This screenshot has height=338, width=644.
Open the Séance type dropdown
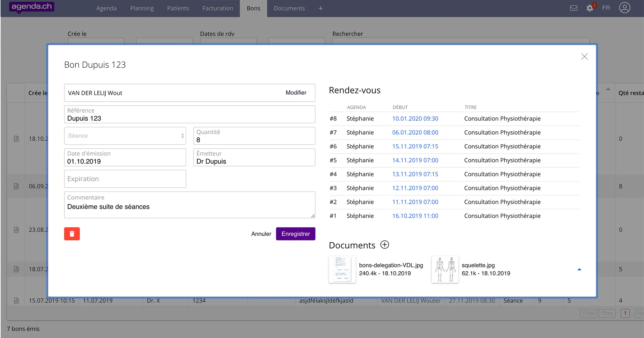point(125,136)
